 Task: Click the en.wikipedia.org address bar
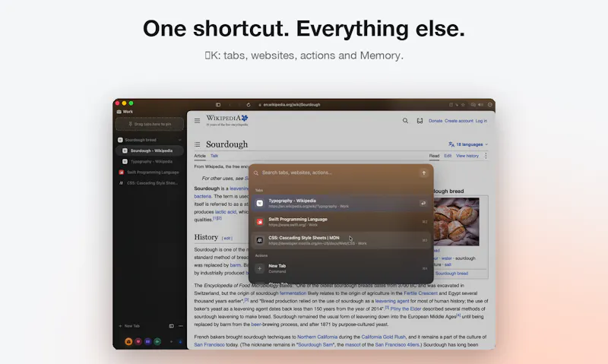pos(292,105)
